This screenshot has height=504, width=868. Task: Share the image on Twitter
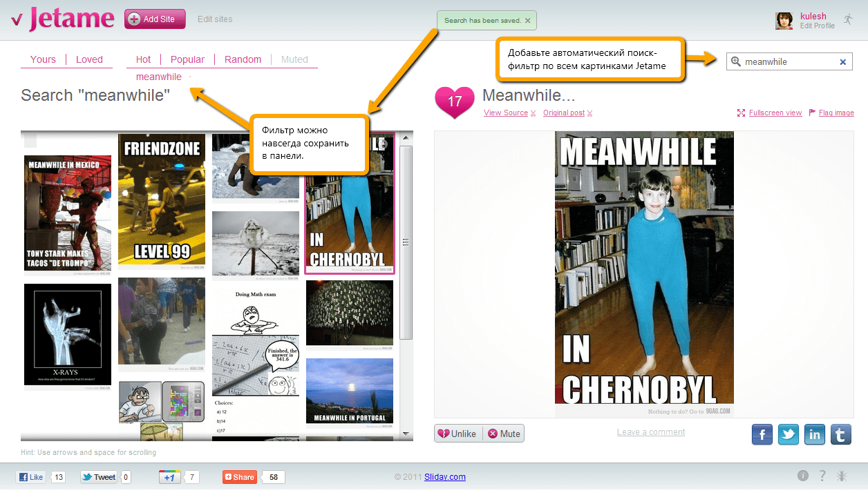click(789, 434)
